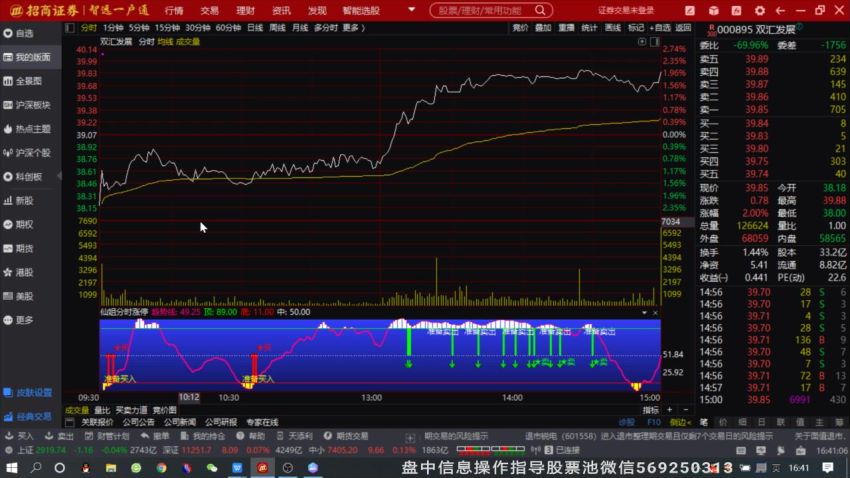Select 我的版面 in the sidebar
The width and height of the screenshot is (850, 478).
coord(27,57)
